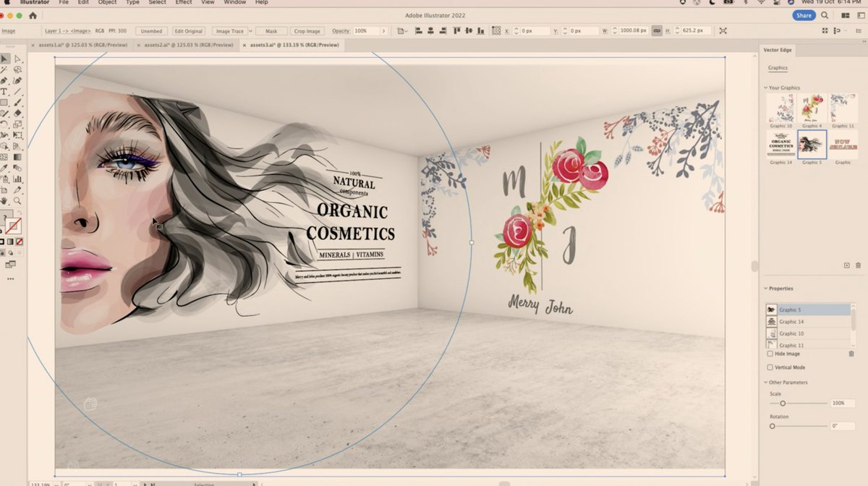Delete graphic with Your Graphics trash icon
868x486 pixels.
tap(859, 265)
